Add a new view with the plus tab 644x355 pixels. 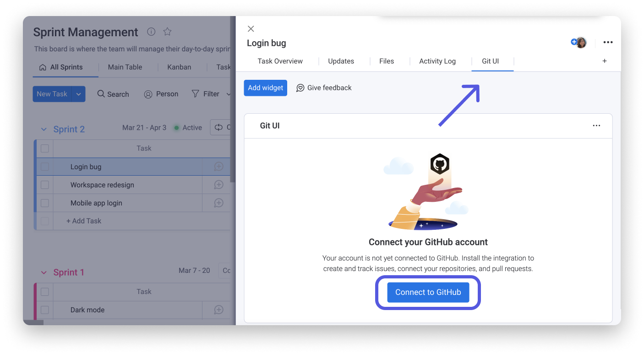(604, 61)
